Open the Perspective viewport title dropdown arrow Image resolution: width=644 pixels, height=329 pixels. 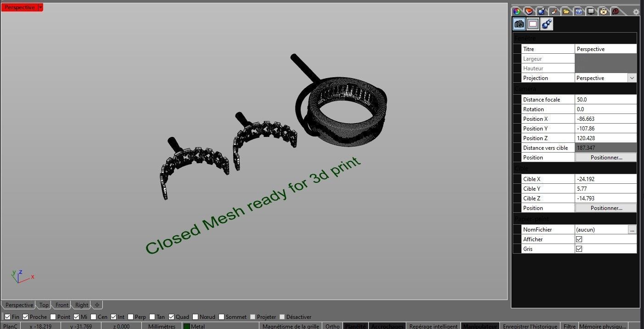40,7
